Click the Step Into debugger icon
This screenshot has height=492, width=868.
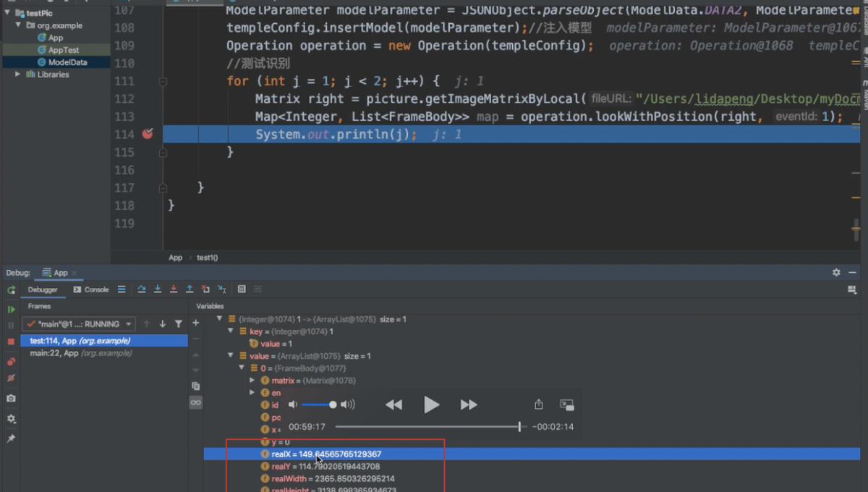[158, 289]
